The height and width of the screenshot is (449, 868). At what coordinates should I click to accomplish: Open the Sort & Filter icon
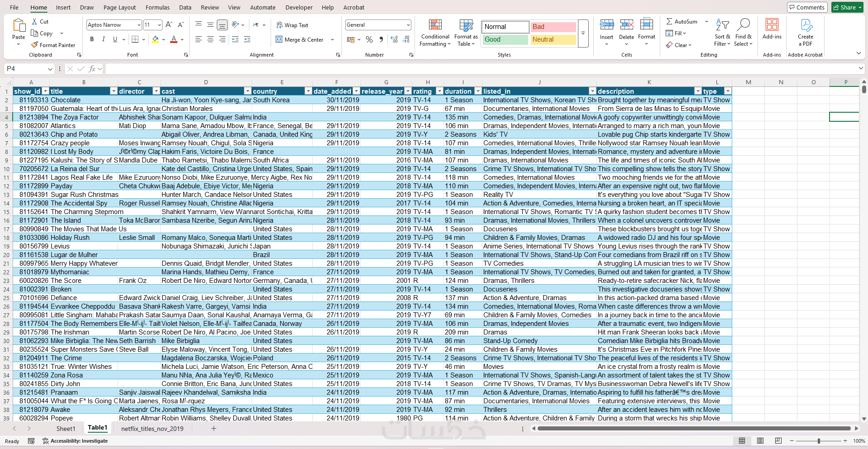(722, 25)
